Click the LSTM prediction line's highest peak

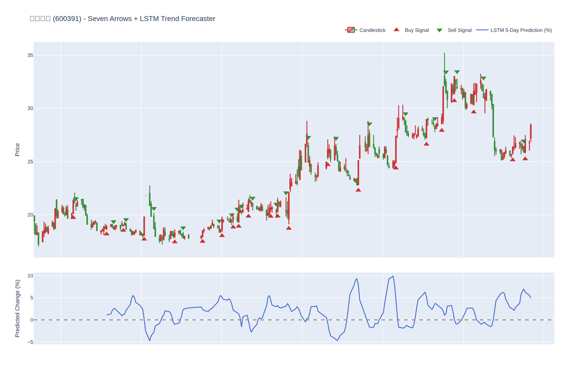pos(393,276)
